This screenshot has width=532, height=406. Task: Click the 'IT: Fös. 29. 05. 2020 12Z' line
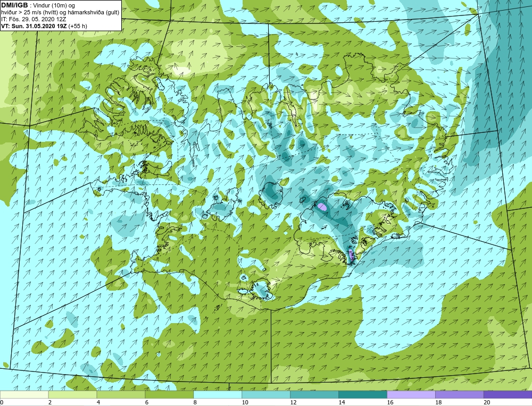[x=34, y=19]
